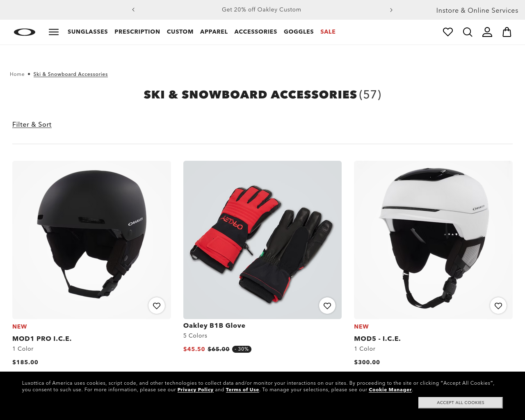Open the account profile icon

[x=487, y=32]
